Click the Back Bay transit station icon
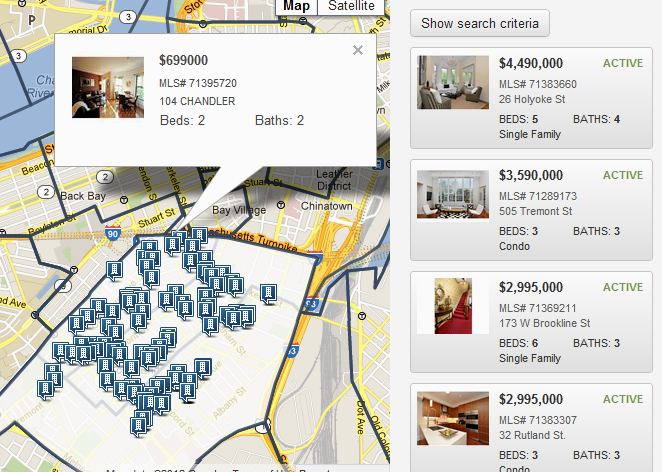Viewport: 662px width, 472px height. pos(124,199)
